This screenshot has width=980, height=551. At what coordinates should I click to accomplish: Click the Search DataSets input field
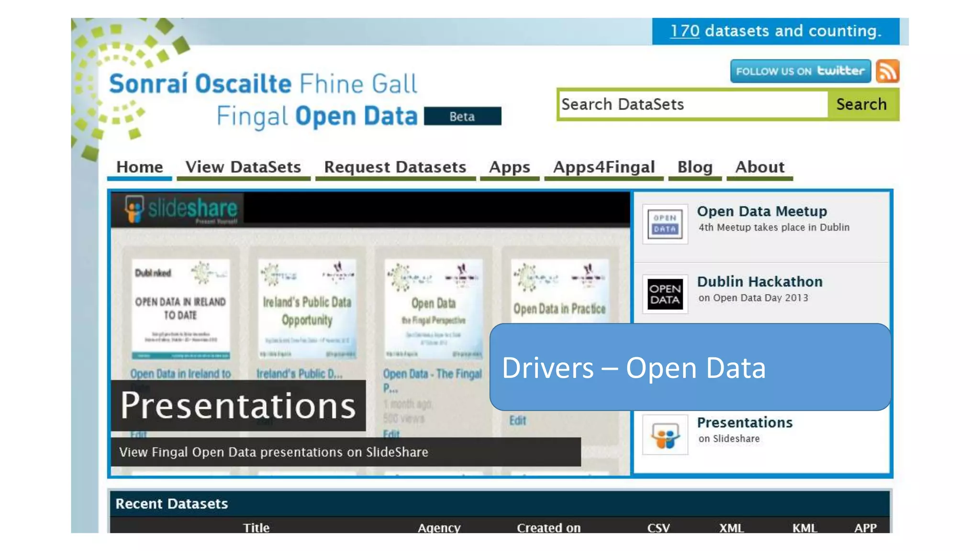[x=693, y=104]
